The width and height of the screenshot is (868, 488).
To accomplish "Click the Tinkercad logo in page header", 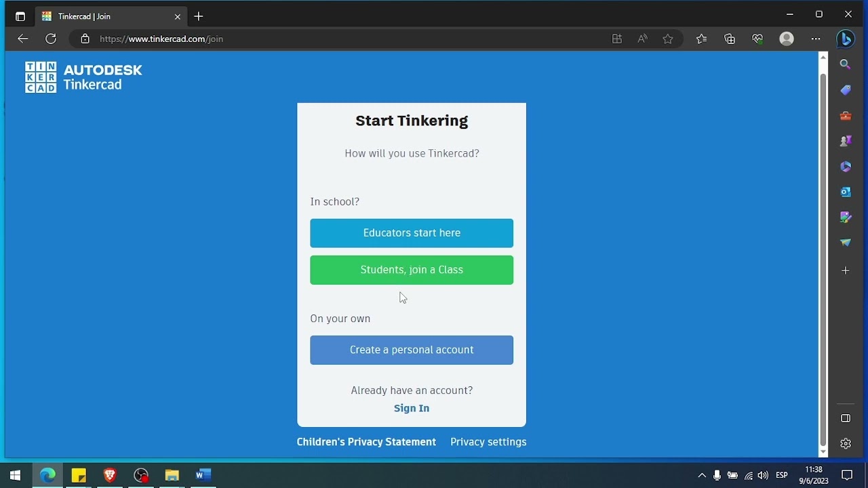I will point(83,77).
